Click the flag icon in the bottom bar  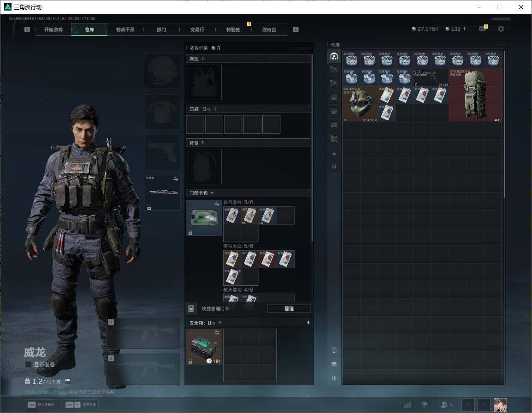425,405
